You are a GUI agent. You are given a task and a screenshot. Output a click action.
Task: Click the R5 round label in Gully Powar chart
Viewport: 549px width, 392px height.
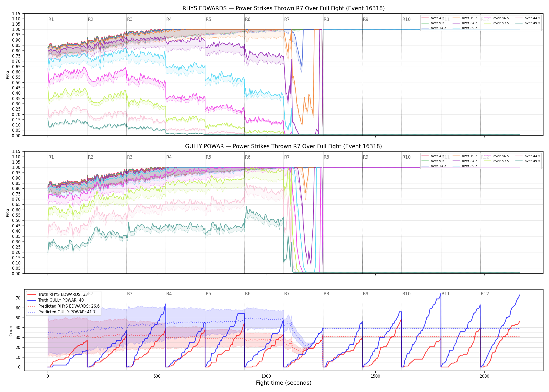[208, 157]
